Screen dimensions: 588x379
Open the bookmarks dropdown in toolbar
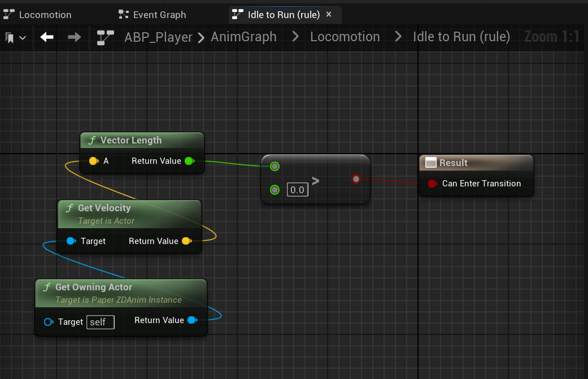[15, 38]
